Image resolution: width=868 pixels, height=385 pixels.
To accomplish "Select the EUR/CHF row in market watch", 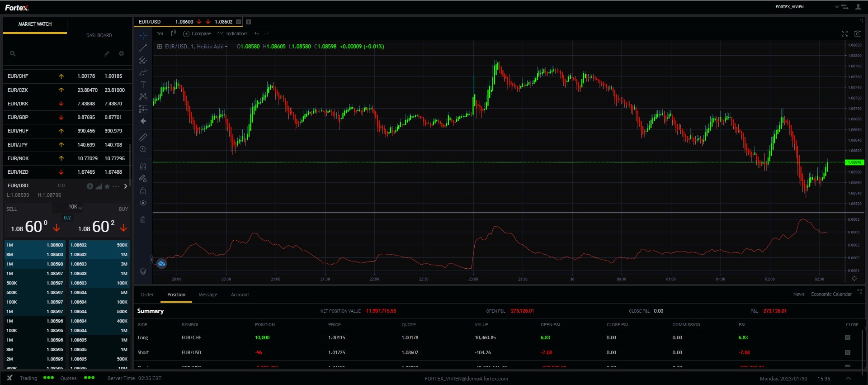I will coord(67,76).
